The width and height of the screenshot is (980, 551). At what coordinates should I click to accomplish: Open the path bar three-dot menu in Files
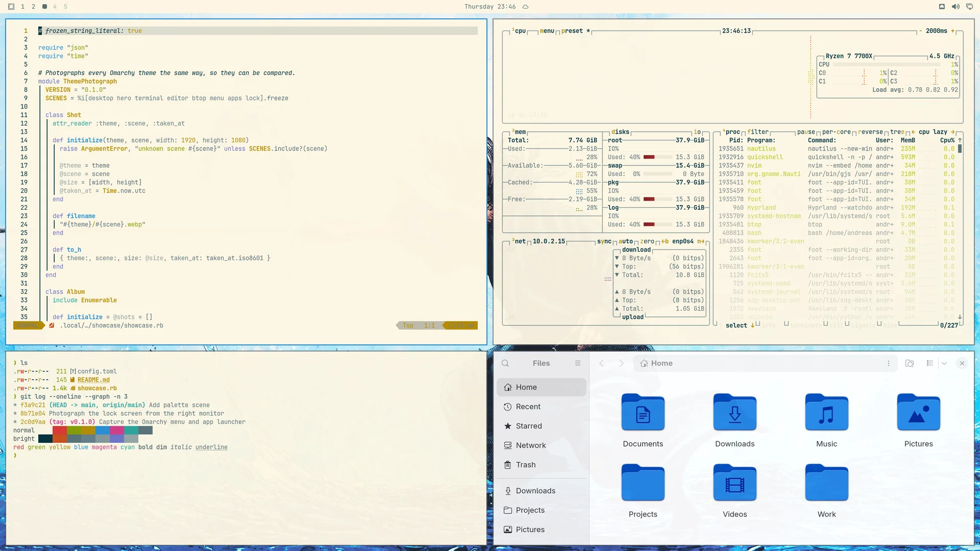[x=889, y=363]
